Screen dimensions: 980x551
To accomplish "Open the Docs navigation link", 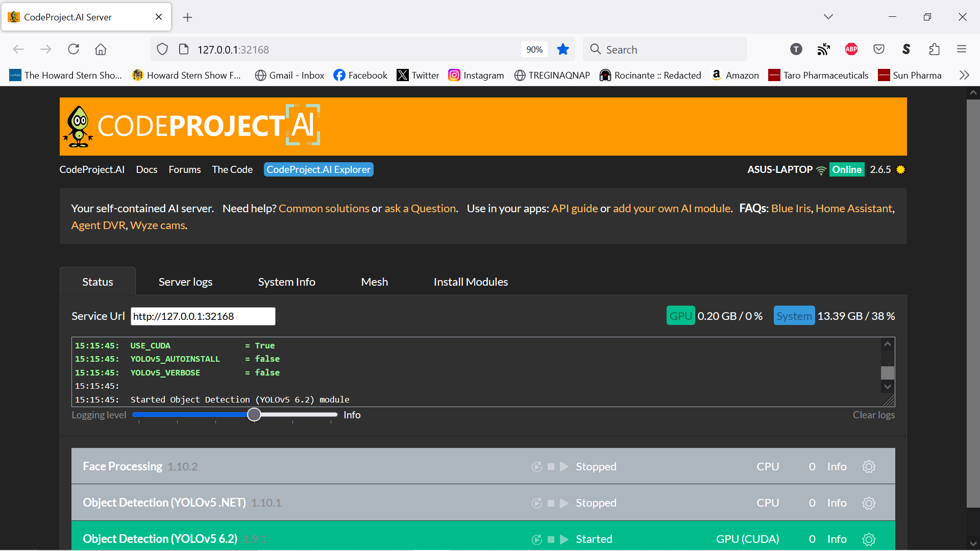I will click(146, 169).
